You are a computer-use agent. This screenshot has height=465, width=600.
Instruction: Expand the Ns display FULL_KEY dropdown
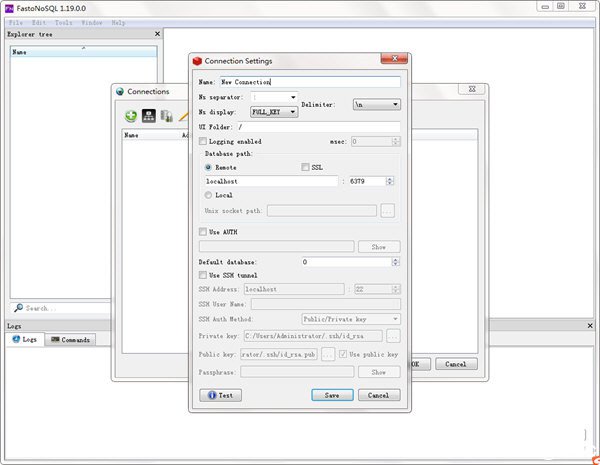[273, 112]
